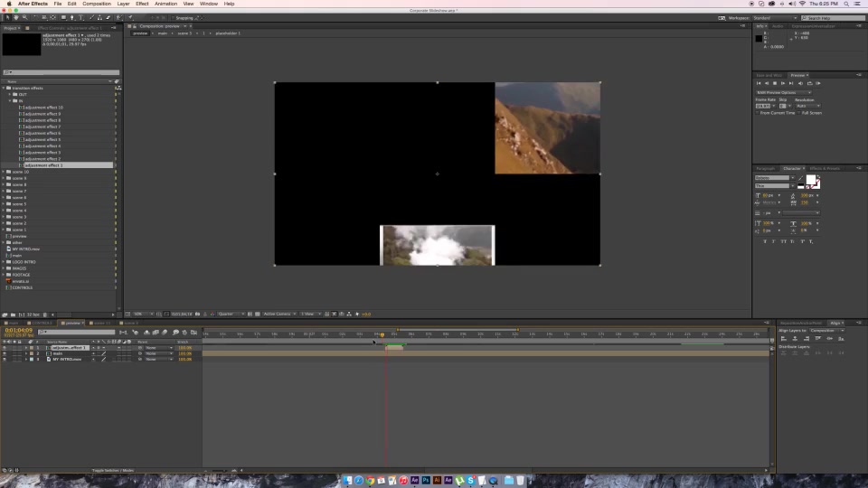
Task: Select the Type tool
Action: (x=80, y=18)
